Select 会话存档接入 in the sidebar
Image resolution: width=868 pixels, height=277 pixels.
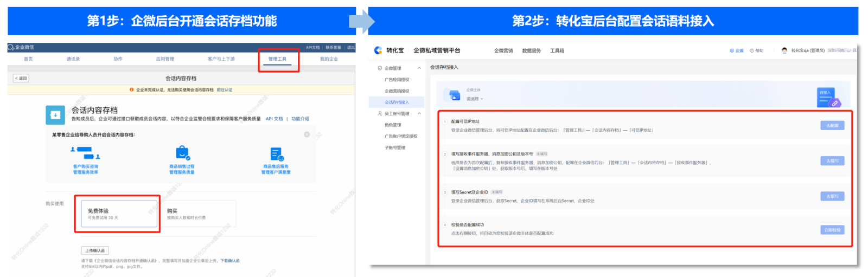(x=397, y=102)
